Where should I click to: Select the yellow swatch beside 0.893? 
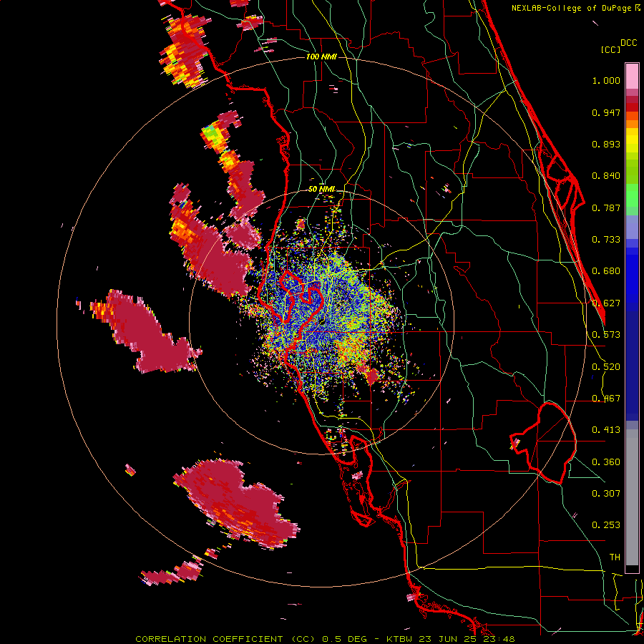click(632, 144)
